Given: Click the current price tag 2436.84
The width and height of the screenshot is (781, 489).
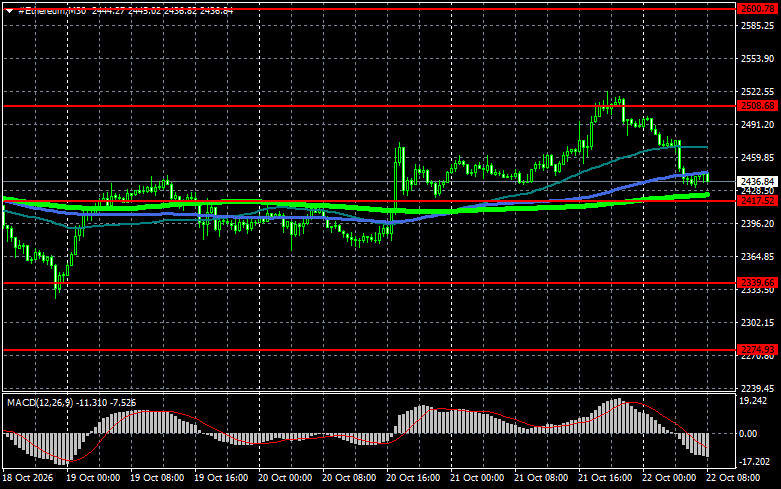Looking at the screenshot, I should (757, 182).
